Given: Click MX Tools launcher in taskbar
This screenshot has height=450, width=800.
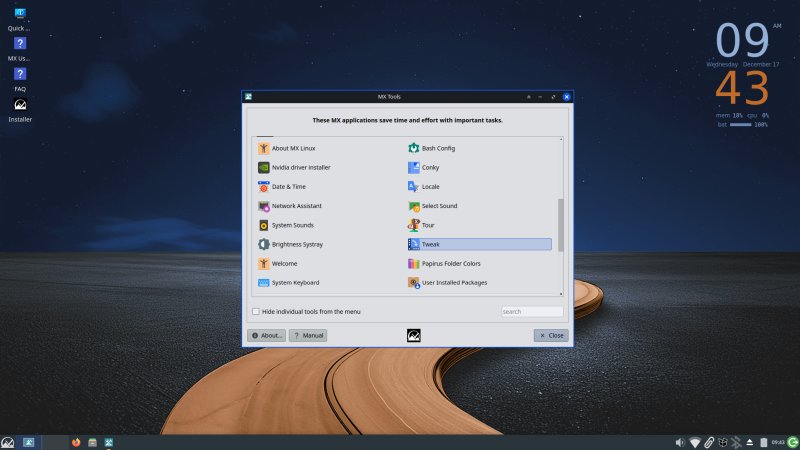Looking at the screenshot, I should pyautogui.click(x=109, y=442).
